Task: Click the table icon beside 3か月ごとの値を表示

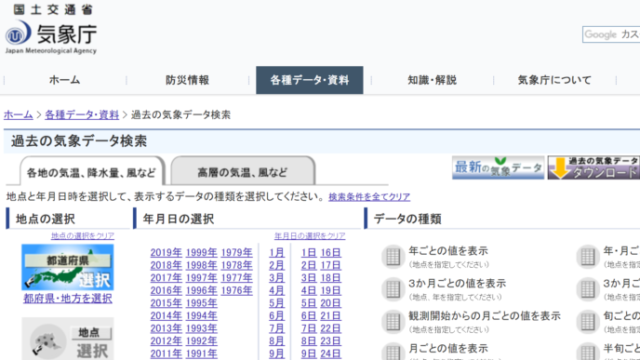Action: tap(393, 289)
